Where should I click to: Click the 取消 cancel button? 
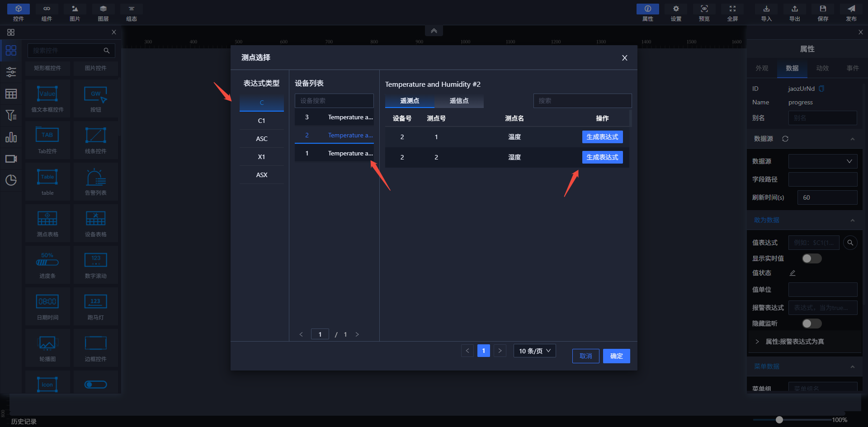point(586,356)
